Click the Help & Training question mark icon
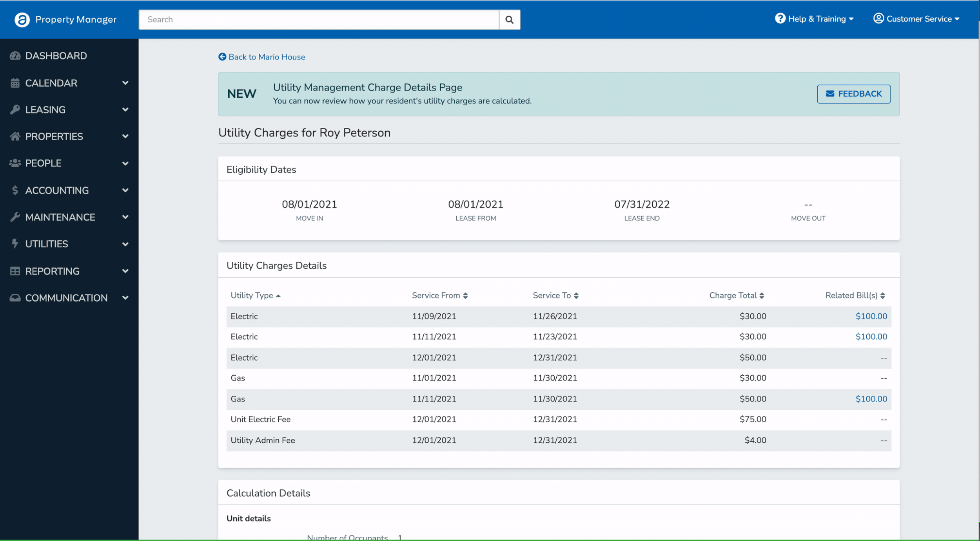980x541 pixels. pyautogui.click(x=780, y=18)
